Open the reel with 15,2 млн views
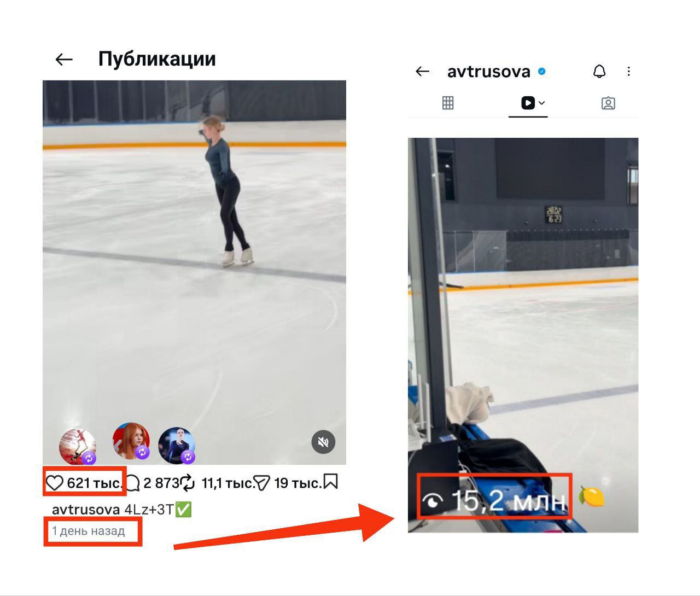The width and height of the screenshot is (700, 596). [x=523, y=335]
